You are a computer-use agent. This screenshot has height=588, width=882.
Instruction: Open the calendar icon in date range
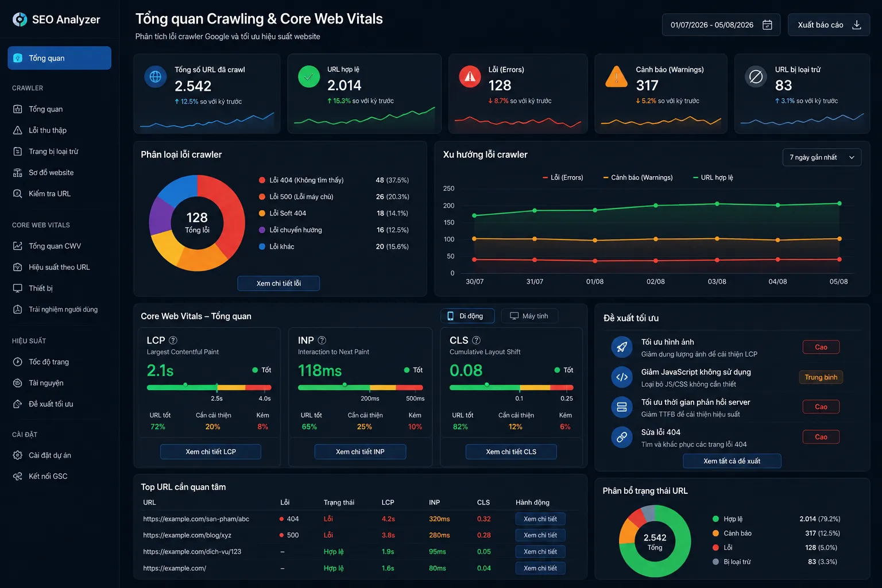pos(767,25)
